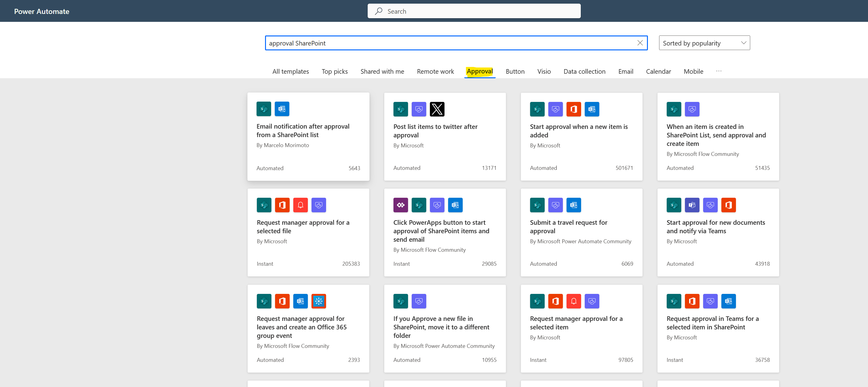
Task: Click usage count 501671 on Start approval card
Action: [x=624, y=168]
